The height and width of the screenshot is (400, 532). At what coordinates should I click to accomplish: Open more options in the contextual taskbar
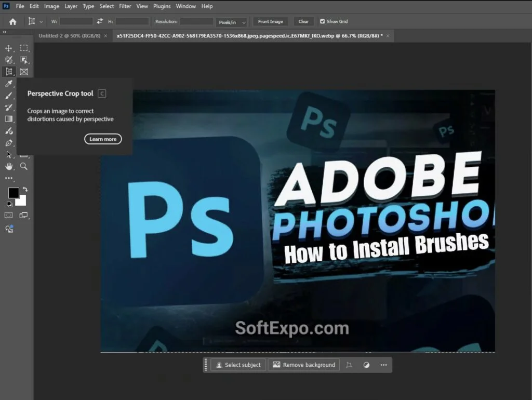(x=383, y=365)
